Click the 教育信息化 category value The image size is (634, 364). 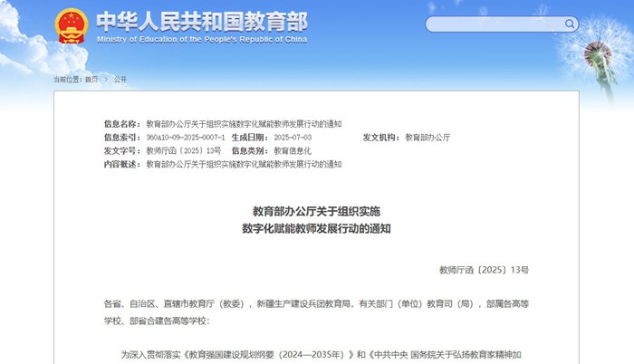pyautogui.click(x=293, y=151)
